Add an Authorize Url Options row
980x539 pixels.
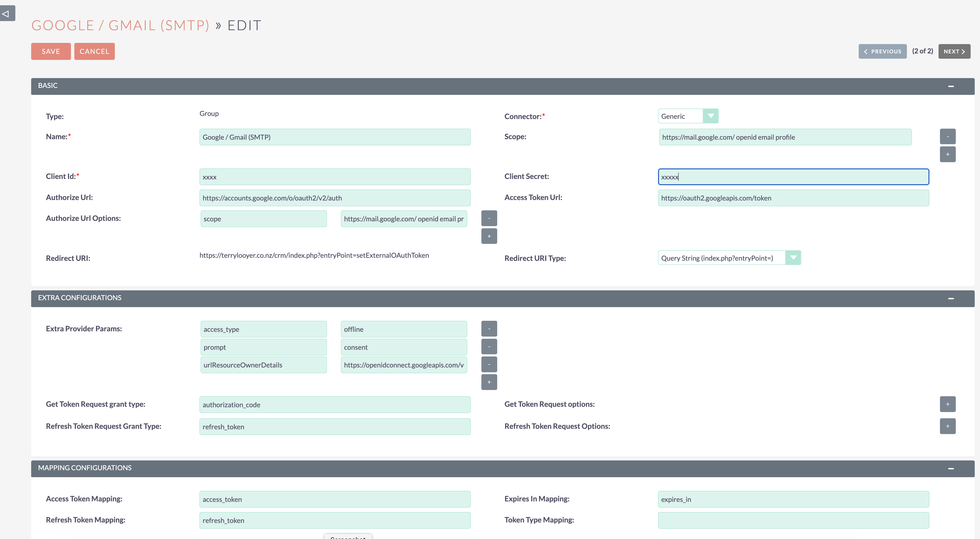click(489, 236)
